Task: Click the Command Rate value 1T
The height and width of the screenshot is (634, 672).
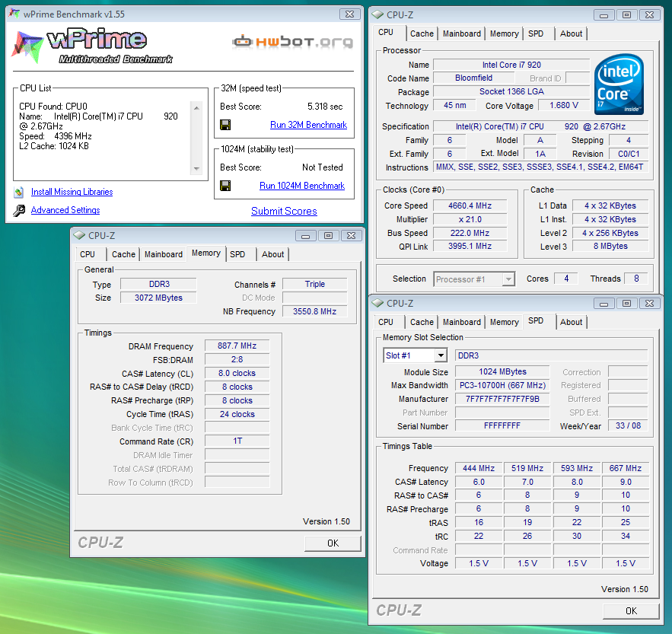Action: pyautogui.click(x=237, y=441)
